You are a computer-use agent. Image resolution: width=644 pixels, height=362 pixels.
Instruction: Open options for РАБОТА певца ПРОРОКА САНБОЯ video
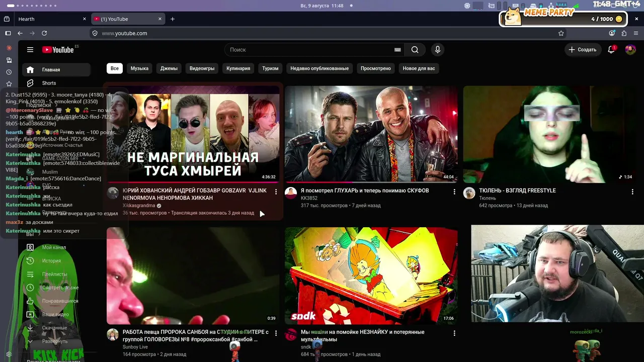click(x=276, y=333)
